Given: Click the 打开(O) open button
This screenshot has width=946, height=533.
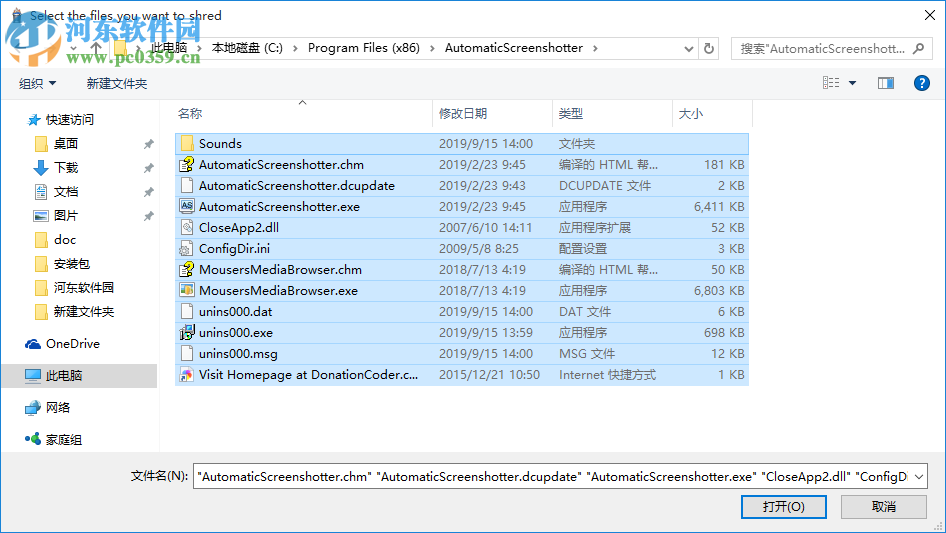Looking at the screenshot, I should (784, 506).
